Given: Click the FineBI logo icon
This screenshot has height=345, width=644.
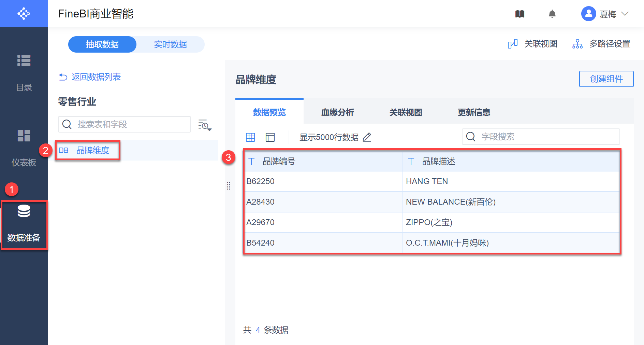Looking at the screenshot, I should point(24,14).
